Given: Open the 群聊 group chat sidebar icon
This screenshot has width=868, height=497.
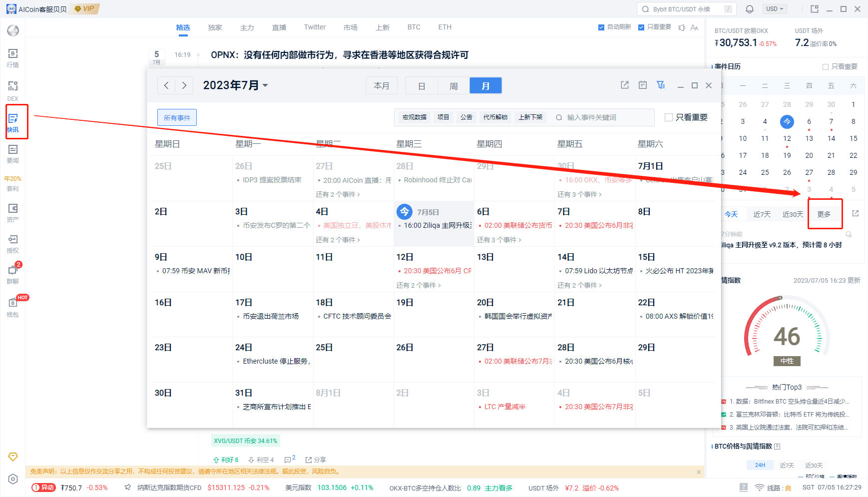Looking at the screenshot, I should point(13,275).
